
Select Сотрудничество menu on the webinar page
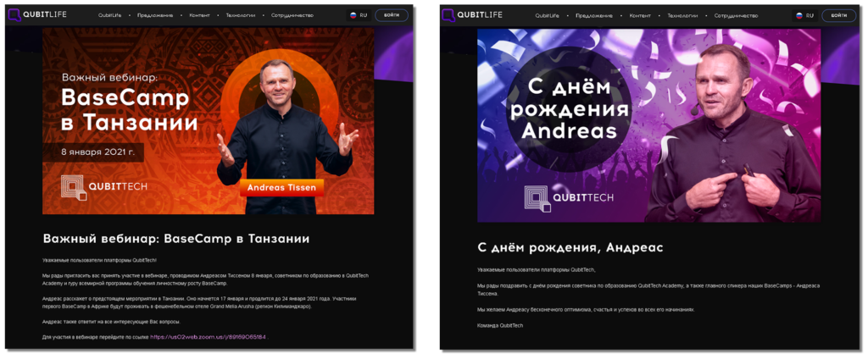point(291,15)
